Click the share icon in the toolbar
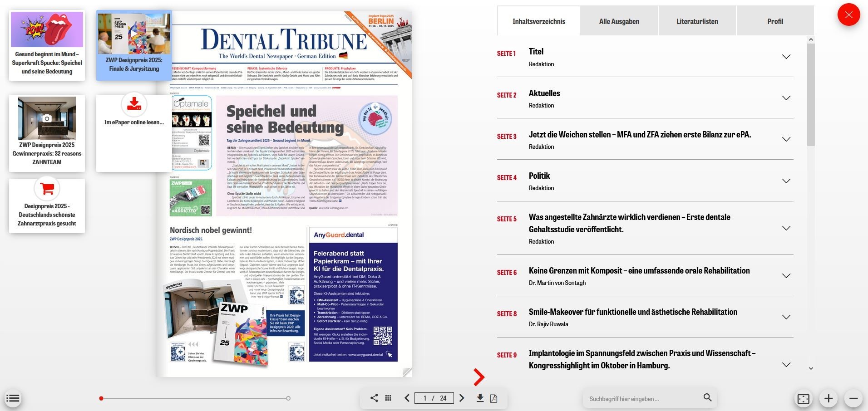 pos(374,398)
